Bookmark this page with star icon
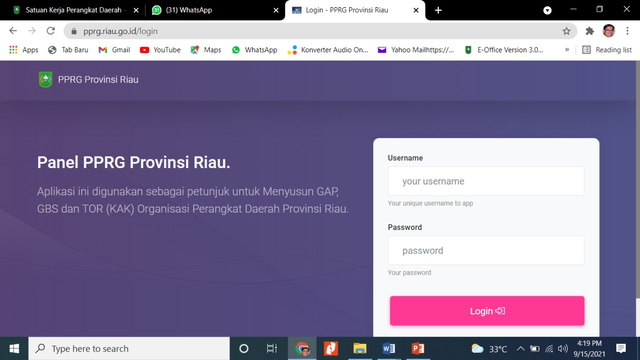This screenshot has height=360, width=640. 566,31
